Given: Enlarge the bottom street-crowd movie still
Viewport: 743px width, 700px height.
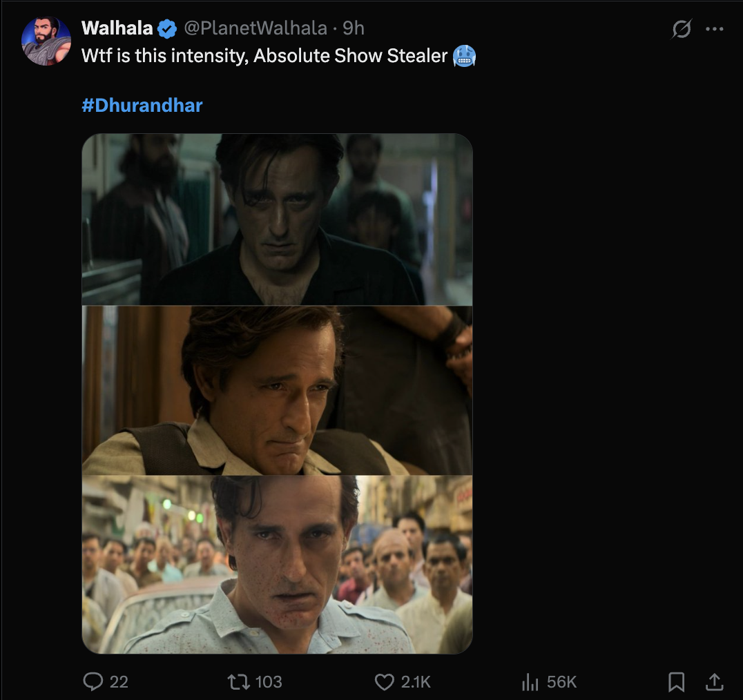Looking at the screenshot, I should 277,565.
